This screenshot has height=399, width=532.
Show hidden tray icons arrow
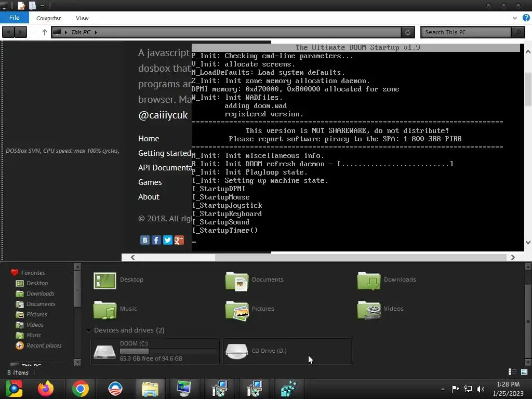443,389
